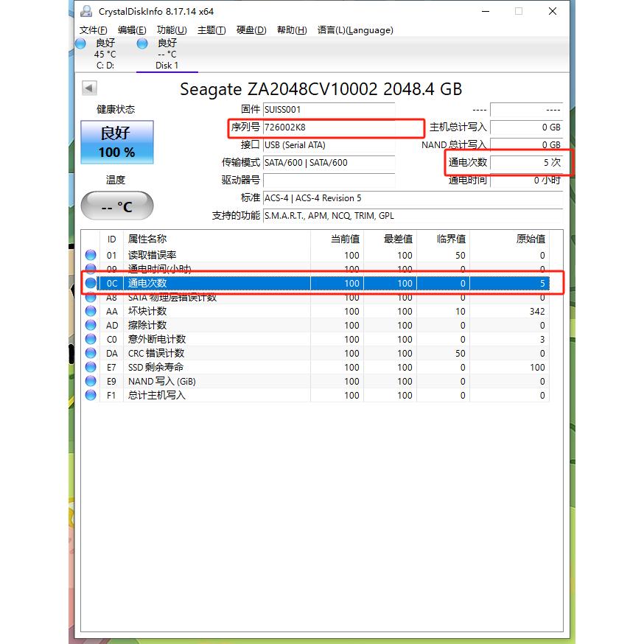Click the 良好 100 % health status button
Image resolution: width=644 pixels, height=644 pixels.
(117, 142)
